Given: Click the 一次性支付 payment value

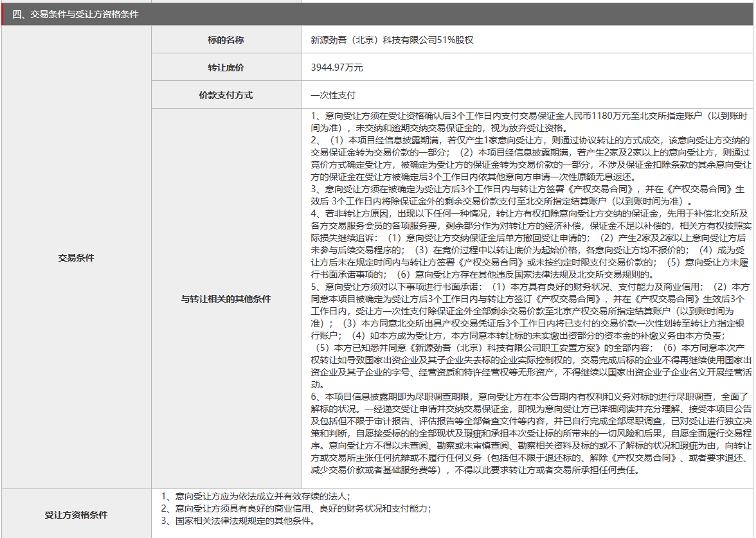Looking at the screenshot, I should (x=333, y=95).
